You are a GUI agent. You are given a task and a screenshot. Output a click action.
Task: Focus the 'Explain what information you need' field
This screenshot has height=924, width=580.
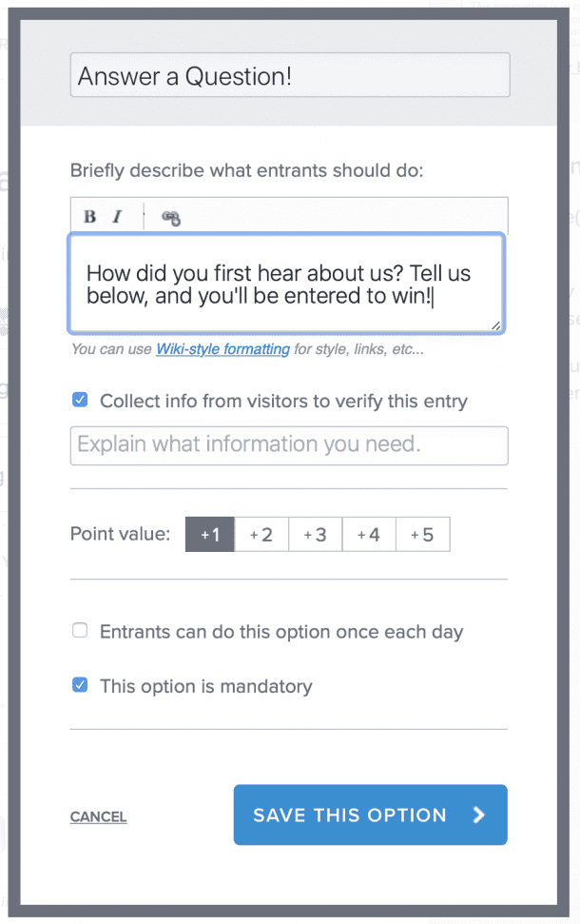tap(288, 445)
